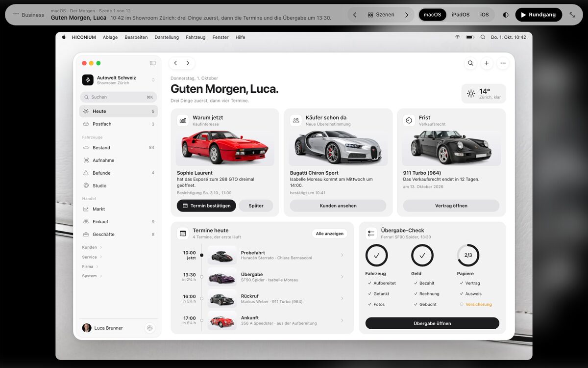Screen dimensions: 588x368
Task: Click Vertrag öffnen button
Action: tap(451, 206)
